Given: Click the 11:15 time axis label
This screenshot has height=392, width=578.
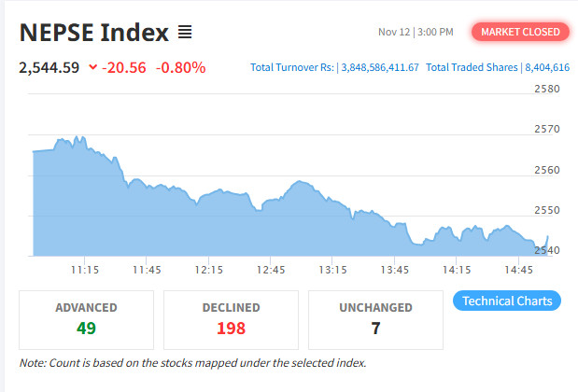Looking at the screenshot, I should pos(85,270).
